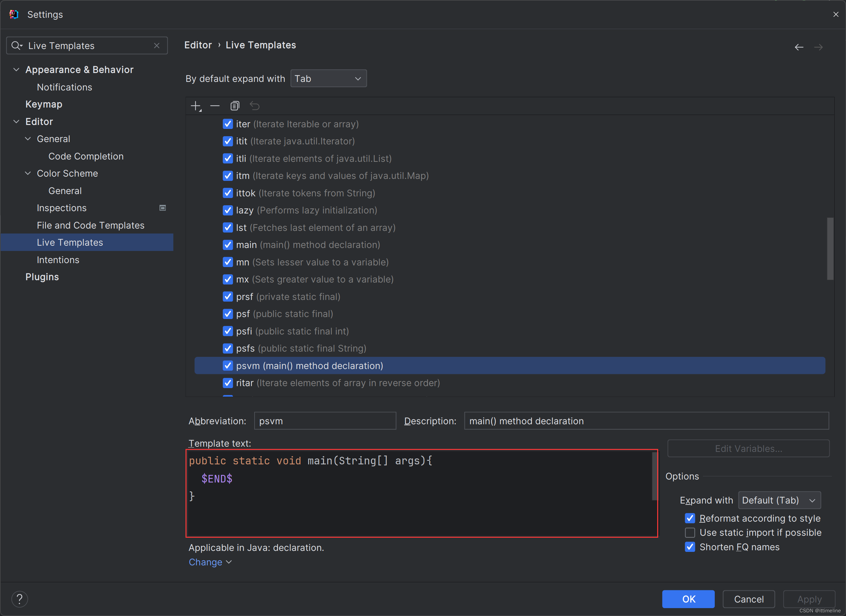
Task: Select Notifications in settings tree
Action: 64,87
